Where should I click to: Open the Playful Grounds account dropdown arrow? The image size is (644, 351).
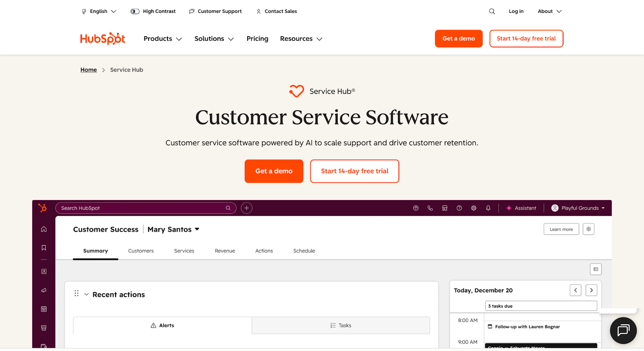click(603, 208)
